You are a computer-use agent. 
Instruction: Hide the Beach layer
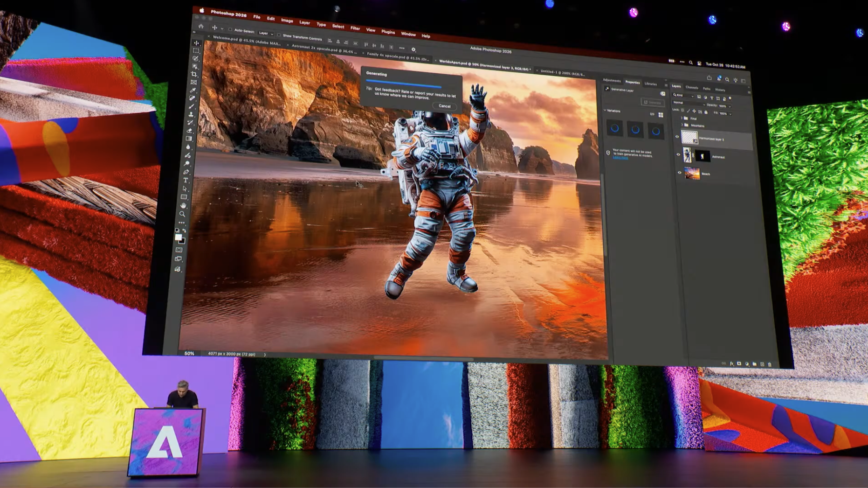[679, 173]
